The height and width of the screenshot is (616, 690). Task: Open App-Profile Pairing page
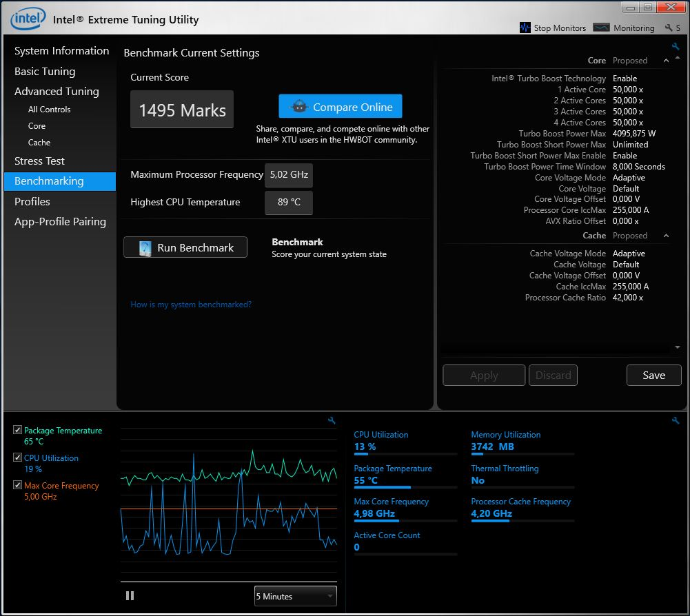click(60, 222)
